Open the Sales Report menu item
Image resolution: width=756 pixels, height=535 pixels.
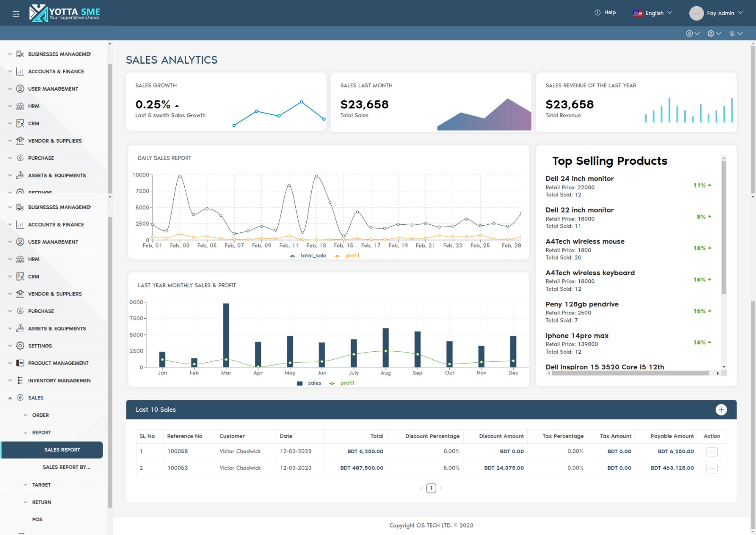tap(62, 450)
